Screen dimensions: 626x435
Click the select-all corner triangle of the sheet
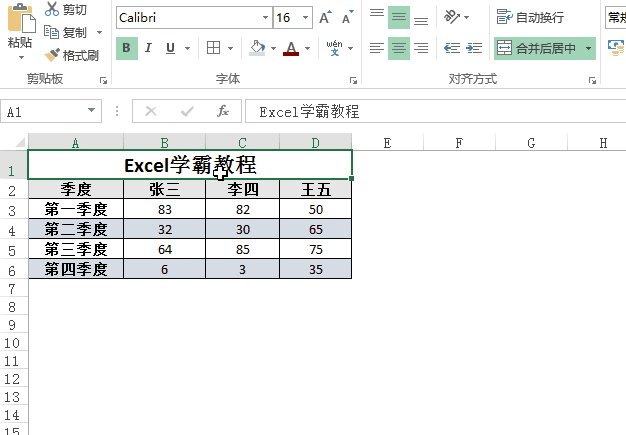pyautogui.click(x=20, y=142)
